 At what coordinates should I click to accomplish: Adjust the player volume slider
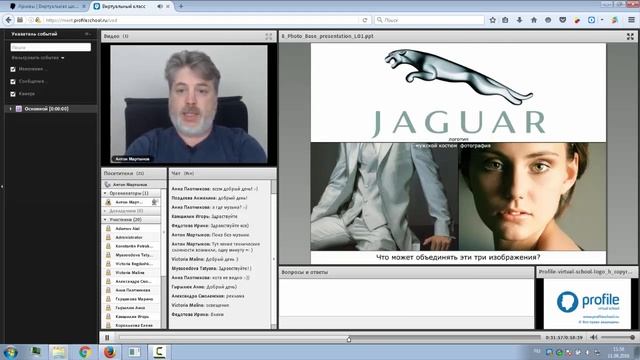tap(618, 338)
